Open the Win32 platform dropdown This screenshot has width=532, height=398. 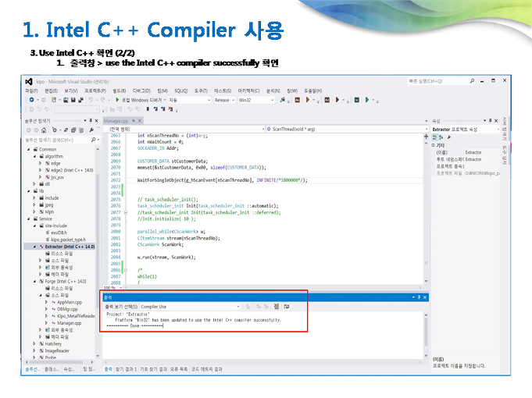(x=255, y=100)
